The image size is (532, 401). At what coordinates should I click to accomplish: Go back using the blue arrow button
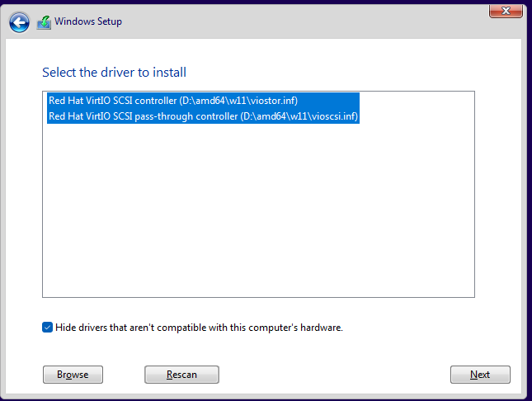coord(20,22)
